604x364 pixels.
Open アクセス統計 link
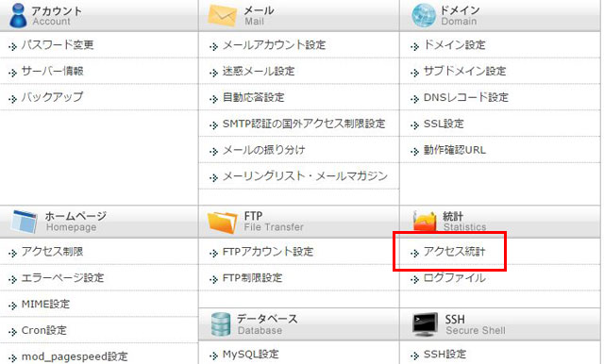tap(454, 252)
